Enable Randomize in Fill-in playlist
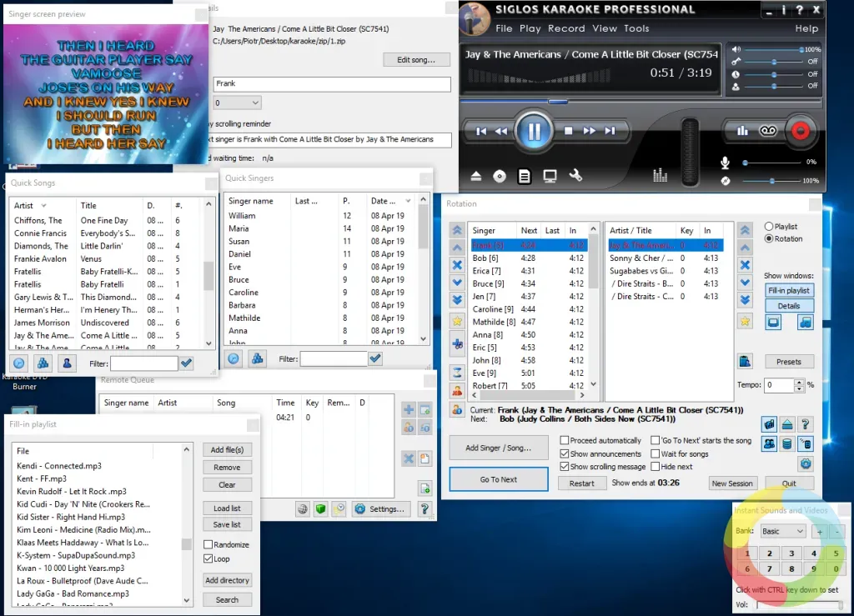The width and height of the screenshot is (854, 616). click(208, 544)
